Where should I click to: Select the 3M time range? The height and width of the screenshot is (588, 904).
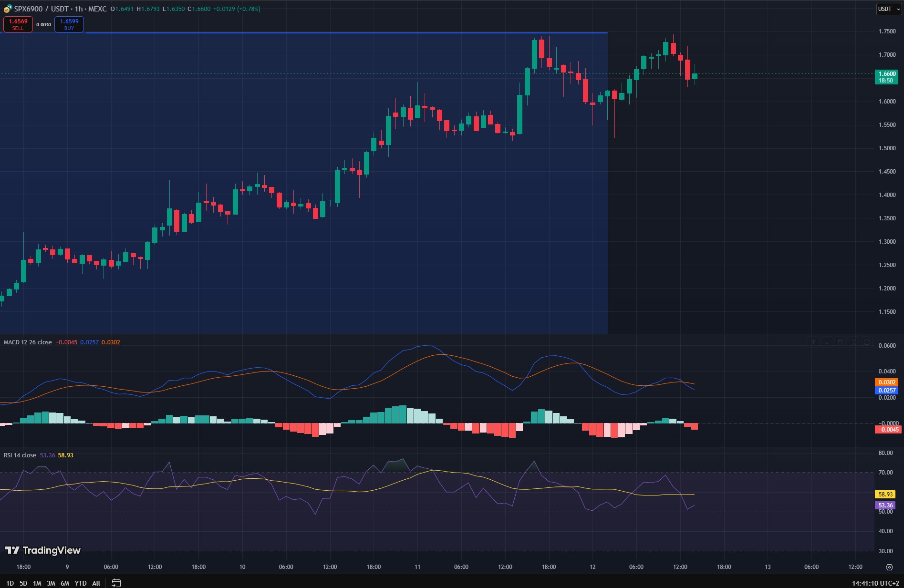pyautogui.click(x=51, y=583)
